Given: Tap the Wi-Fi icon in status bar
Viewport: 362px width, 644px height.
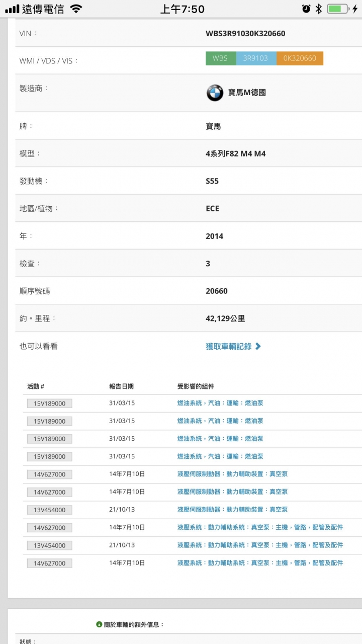Looking at the screenshot, I should pyautogui.click(x=76, y=9).
